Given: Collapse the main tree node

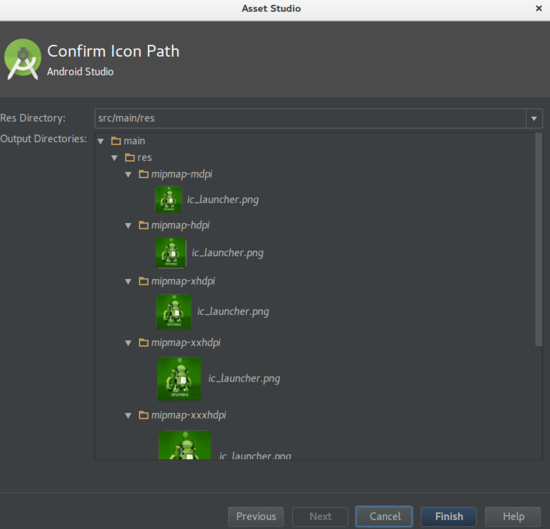Looking at the screenshot, I should tap(101, 141).
